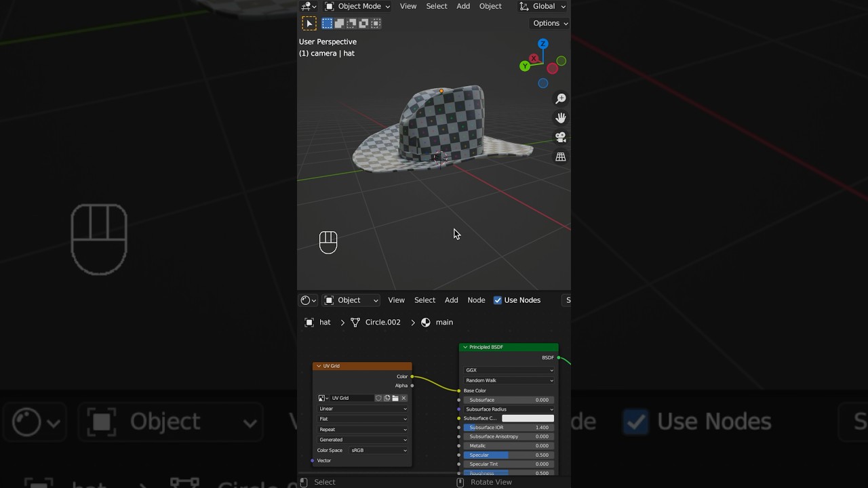Click the negative Z blue circle on gizmo
868x488 pixels.
[x=543, y=83]
